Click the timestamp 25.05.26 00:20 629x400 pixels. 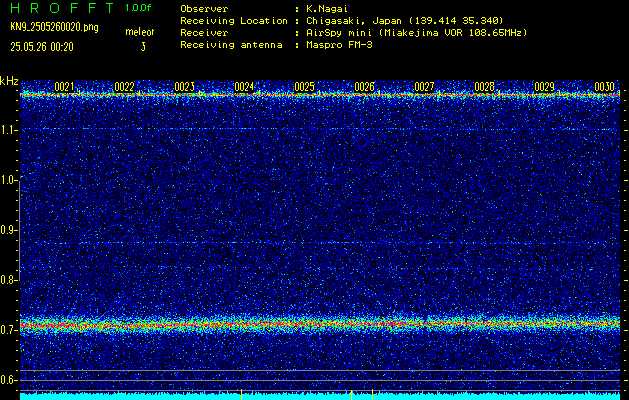coord(42,47)
